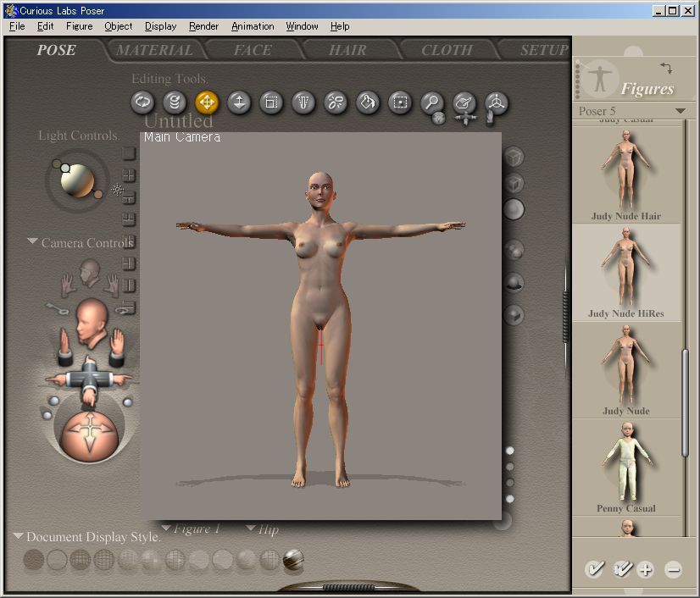
Task: Click the camera trackball sphere
Action: click(x=90, y=435)
